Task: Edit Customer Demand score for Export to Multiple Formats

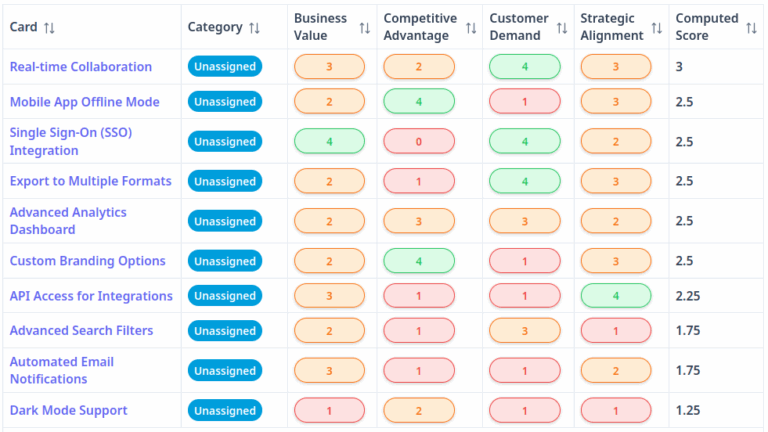Action: tap(524, 181)
